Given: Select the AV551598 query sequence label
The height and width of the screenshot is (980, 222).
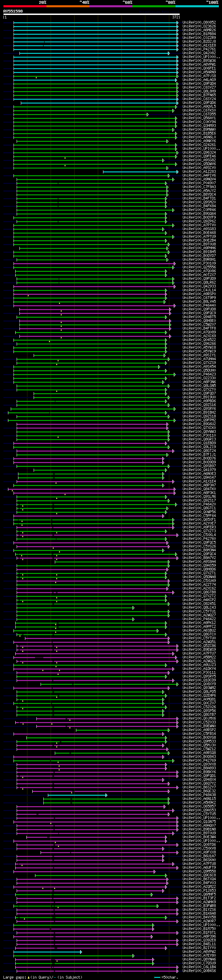Looking at the screenshot, I should pos(13,11).
